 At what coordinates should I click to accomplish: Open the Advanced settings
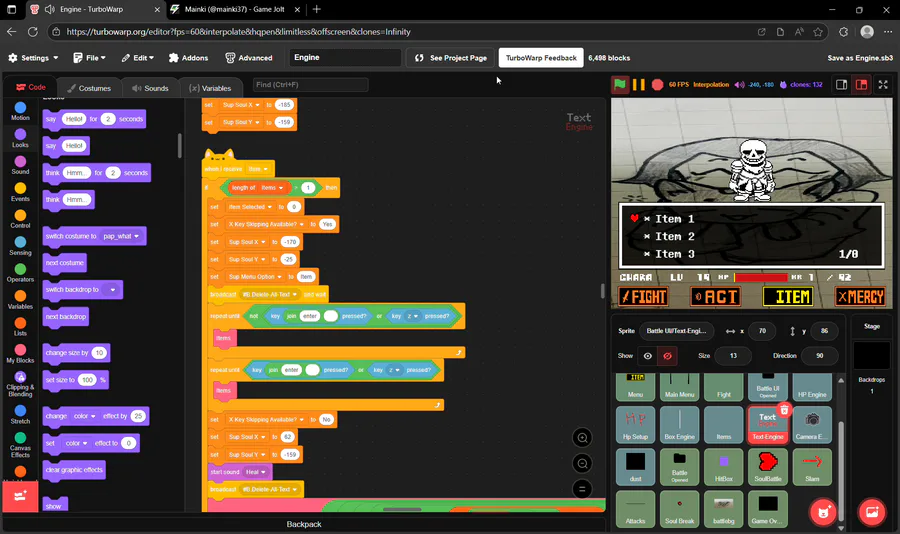pyautogui.click(x=249, y=57)
